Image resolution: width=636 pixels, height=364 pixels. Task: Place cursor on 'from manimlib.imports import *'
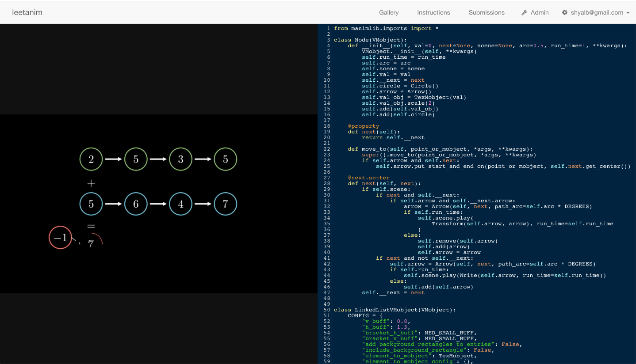pyautogui.click(x=386, y=28)
